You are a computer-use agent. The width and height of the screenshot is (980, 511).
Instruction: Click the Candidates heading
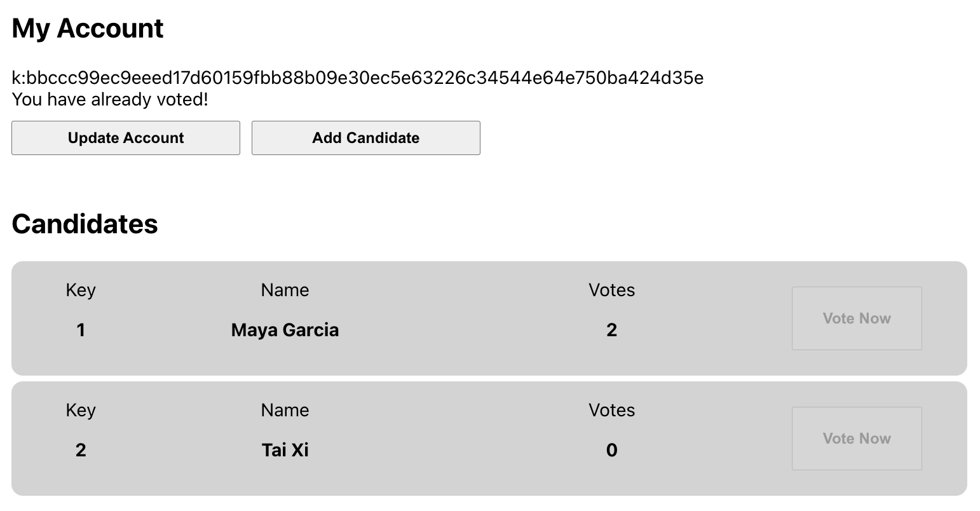(85, 224)
